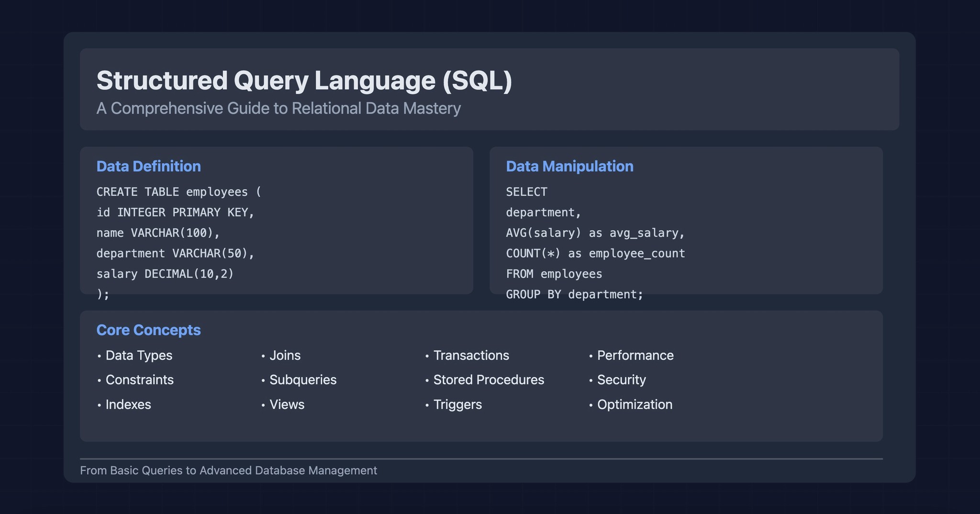Click the Structured Query Language (SQL) title
This screenshot has width=980, height=514.
click(305, 80)
